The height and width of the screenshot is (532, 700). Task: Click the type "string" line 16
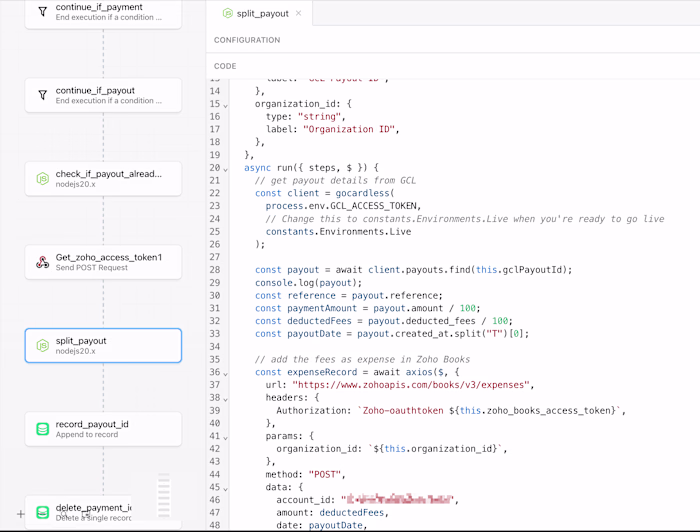(306, 116)
